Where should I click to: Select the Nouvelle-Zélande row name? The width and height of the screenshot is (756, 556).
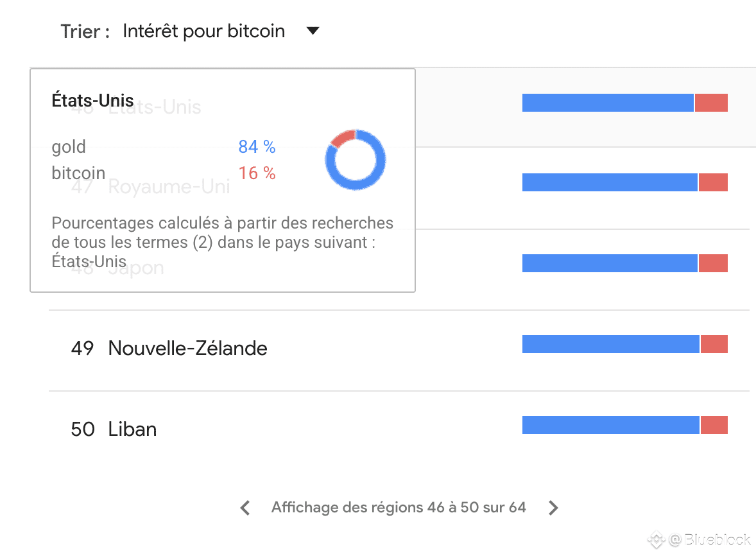[187, 348]
